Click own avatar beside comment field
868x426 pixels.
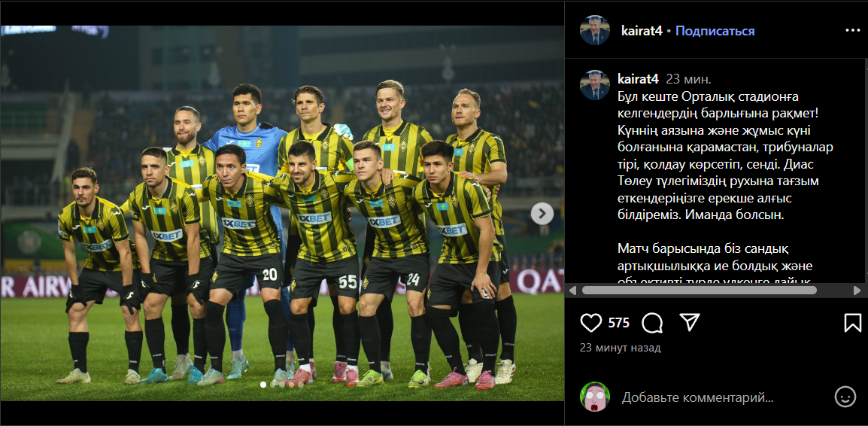pos(594,397)
